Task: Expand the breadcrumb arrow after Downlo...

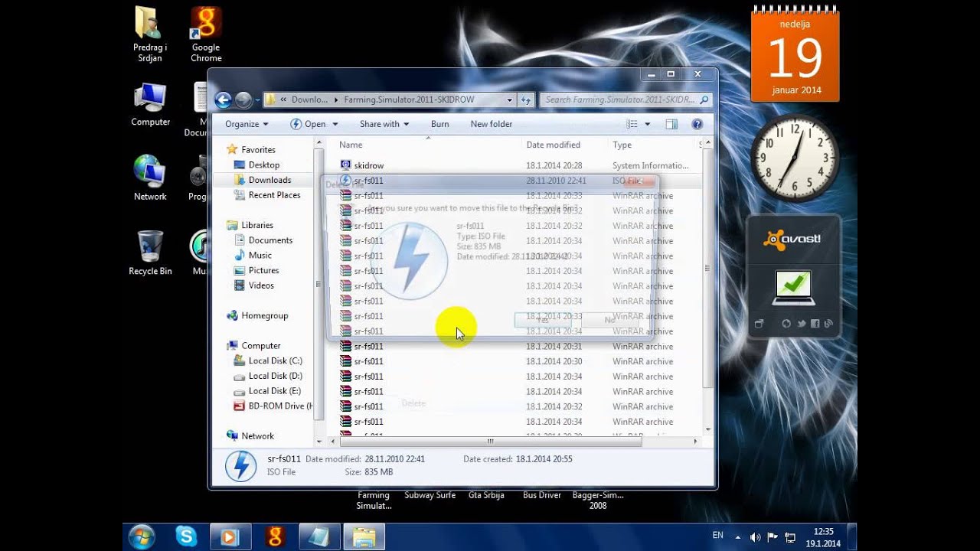Action: coord(335,99)
